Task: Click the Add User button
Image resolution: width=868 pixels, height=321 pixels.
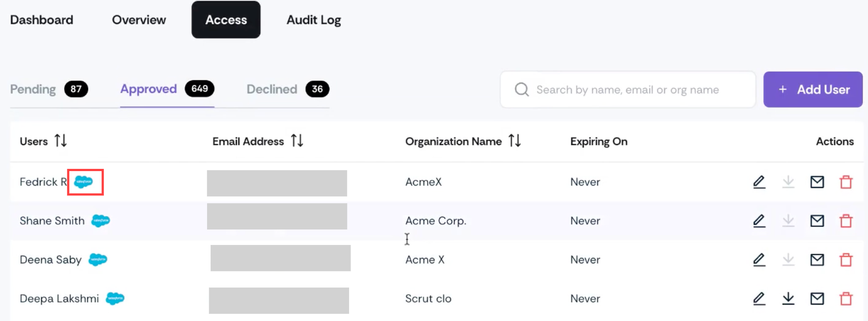Action: point(813,89)
